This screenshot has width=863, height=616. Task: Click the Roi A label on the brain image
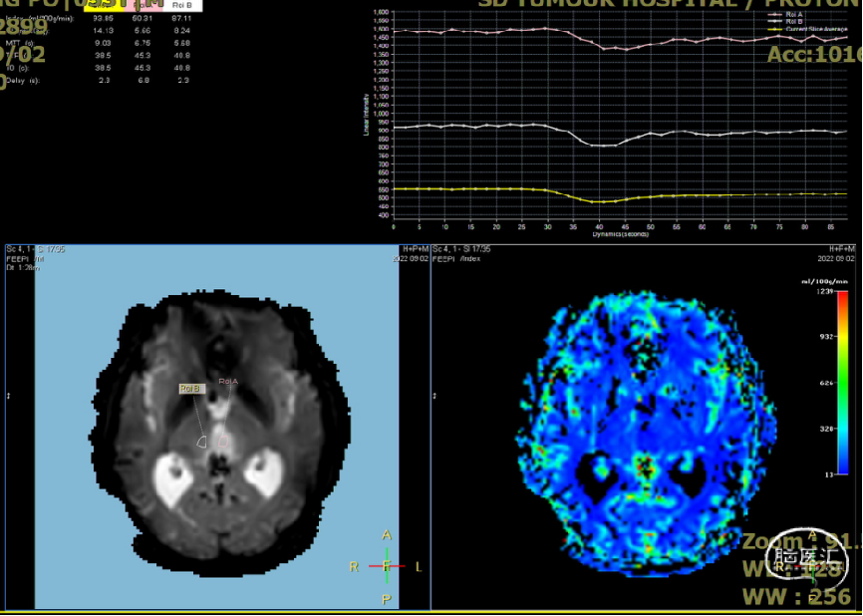click(228, 381)
